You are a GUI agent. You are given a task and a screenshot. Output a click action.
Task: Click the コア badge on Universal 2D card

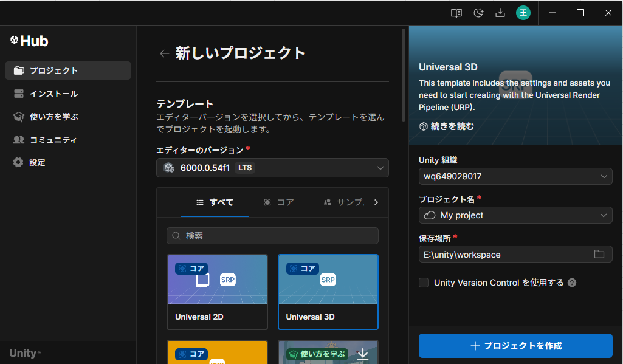(191, 269)
